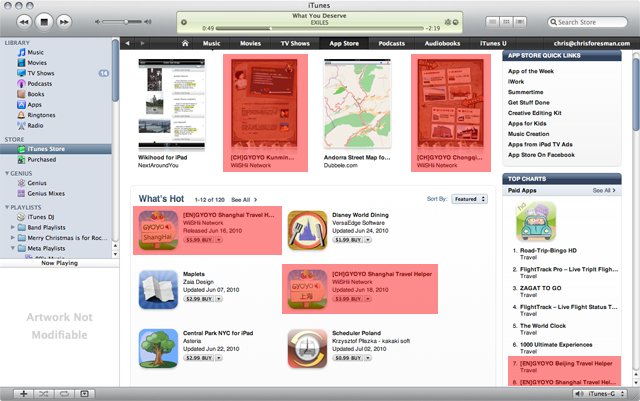Collapse the GENIUS sidebar section
This screenshot has width=640, height=401.
coord(7,173)
